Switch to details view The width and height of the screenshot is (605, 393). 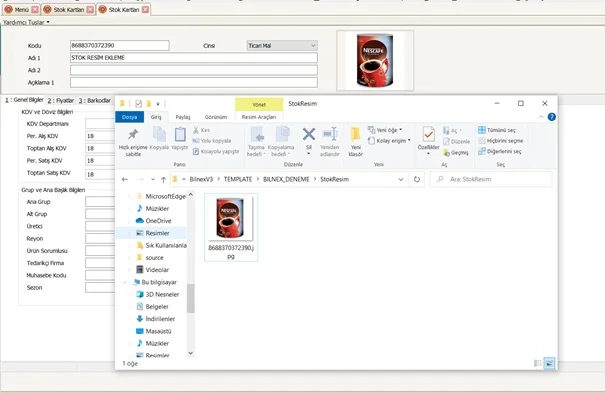click(537, 363)
